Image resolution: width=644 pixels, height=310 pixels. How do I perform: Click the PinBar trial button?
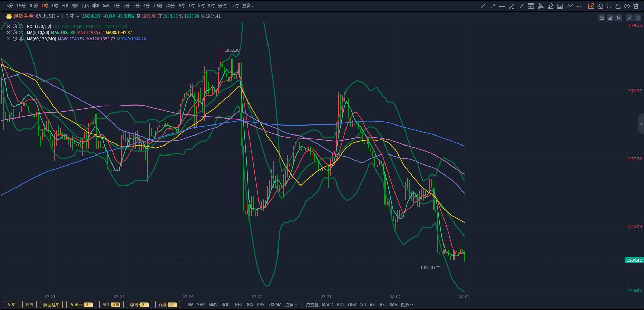click(81, 305)
